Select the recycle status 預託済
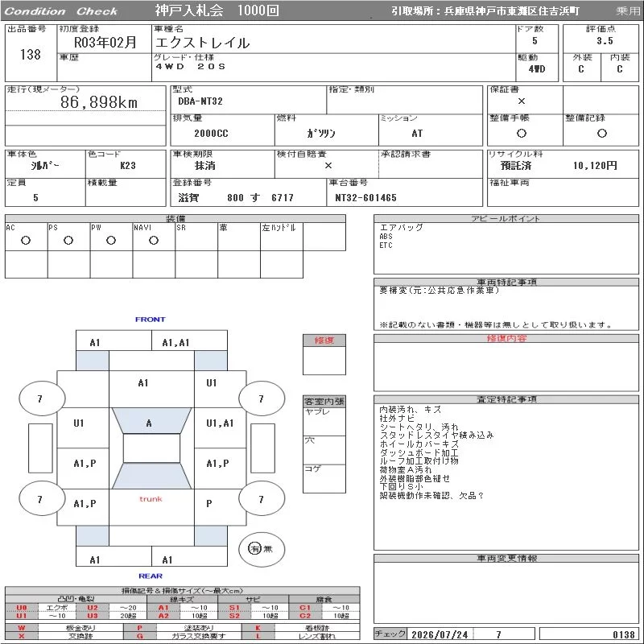644x644 pixels. pyautogui.click(x=516, y=166)
